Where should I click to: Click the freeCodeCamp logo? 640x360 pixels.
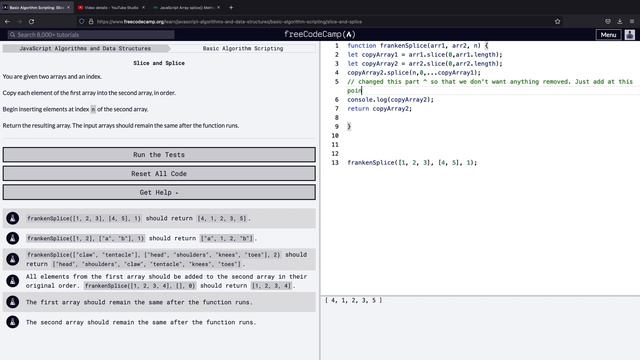coord(320,34)
